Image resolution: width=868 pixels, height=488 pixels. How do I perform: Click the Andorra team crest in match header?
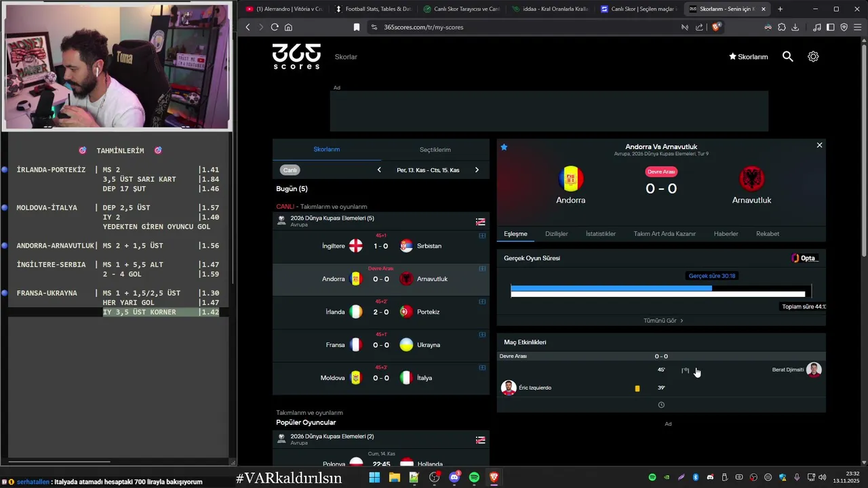point(570,179)
